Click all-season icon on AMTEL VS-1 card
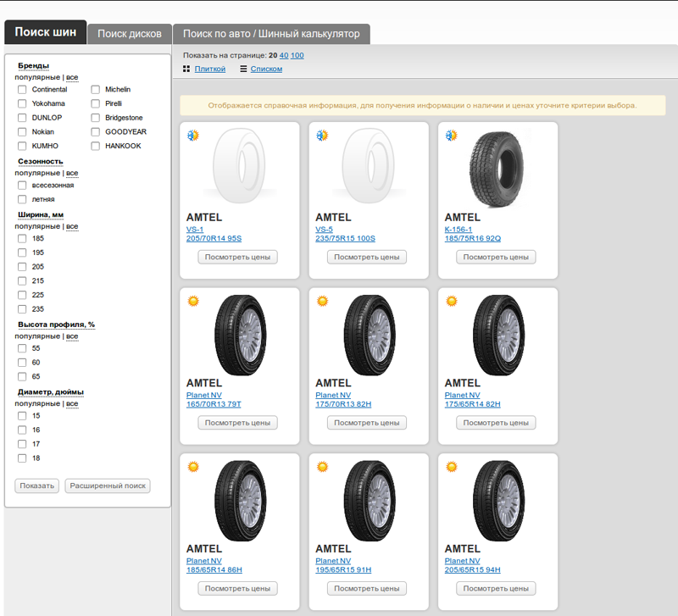This screenshot has width=678, height=616. [x=193, y=136]
